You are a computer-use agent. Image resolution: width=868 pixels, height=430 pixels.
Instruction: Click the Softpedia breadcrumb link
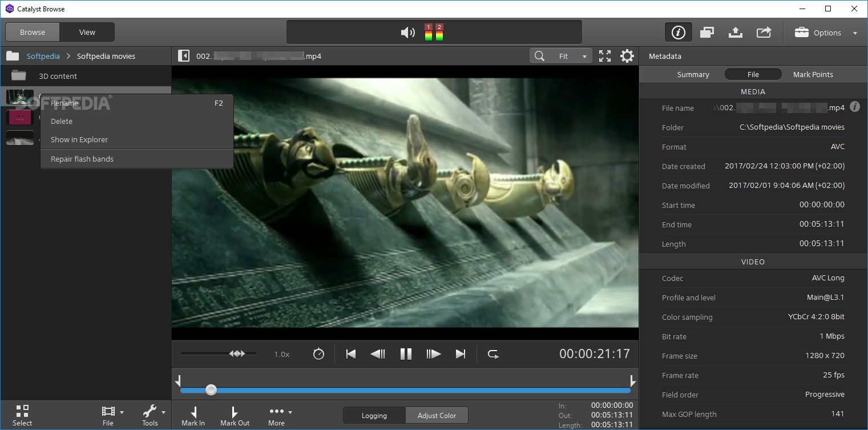(43, 56)
